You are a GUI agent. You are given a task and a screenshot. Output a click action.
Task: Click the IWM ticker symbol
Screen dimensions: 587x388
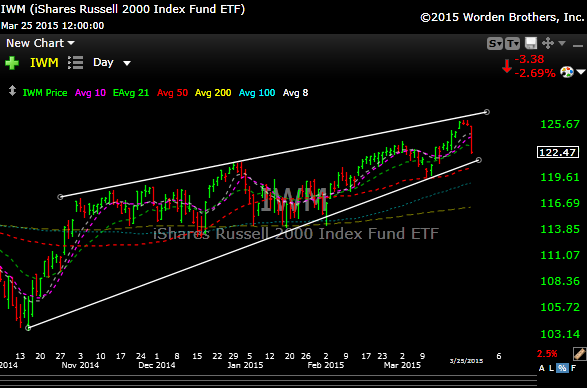[x=44, y=63]
